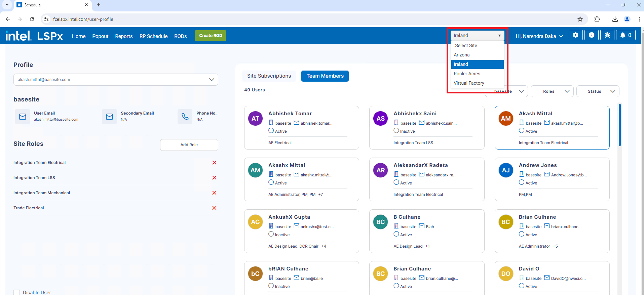Choose Virtual Factory from site list
Screen dimensions: 644x295
click(469, 83)
